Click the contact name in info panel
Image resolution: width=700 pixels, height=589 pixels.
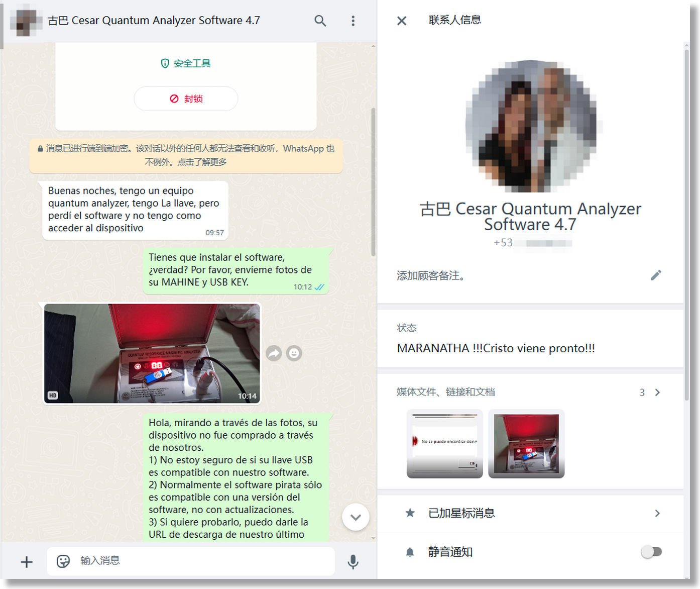[x=530, y=216]
